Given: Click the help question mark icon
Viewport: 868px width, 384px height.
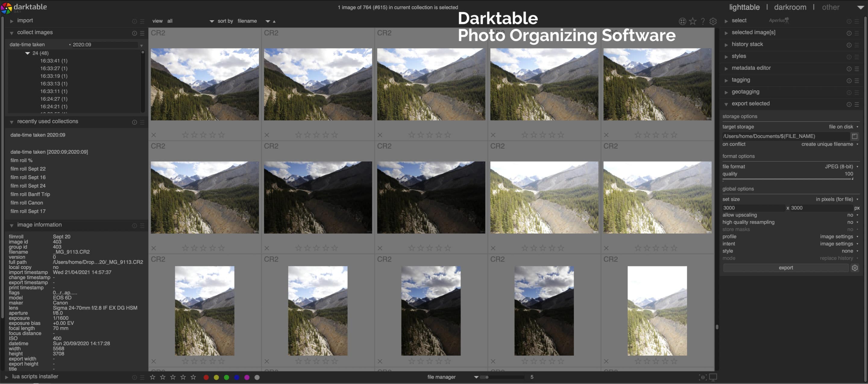Looking at the screenshot, I should tap(703, 21).
